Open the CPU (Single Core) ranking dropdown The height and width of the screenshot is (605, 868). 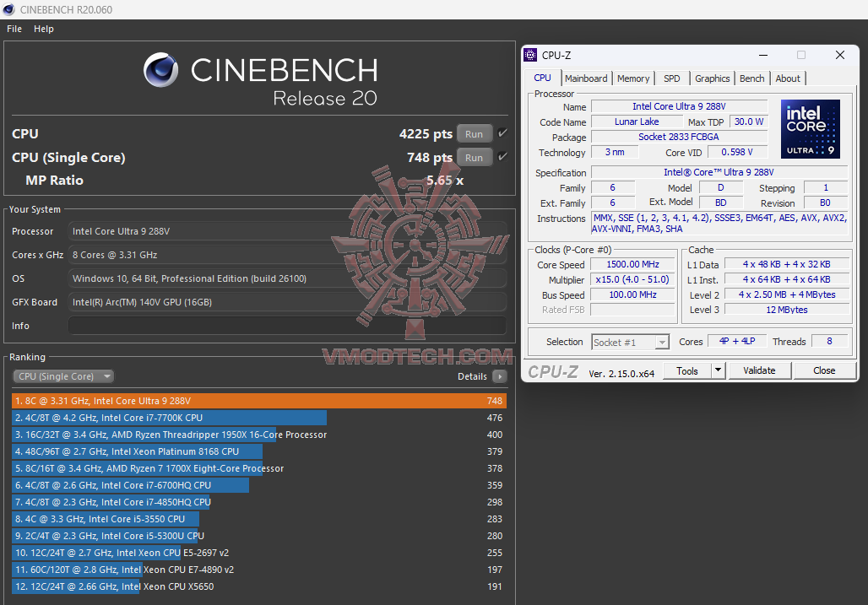(63, 376)
